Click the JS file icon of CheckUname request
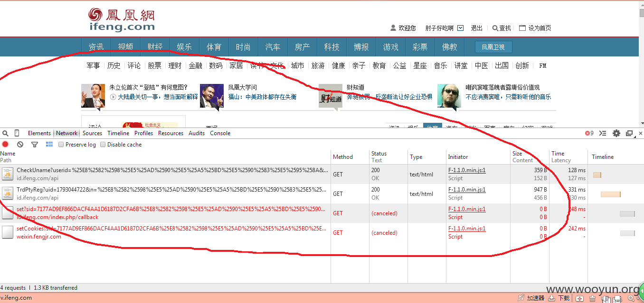 [7, 174]
